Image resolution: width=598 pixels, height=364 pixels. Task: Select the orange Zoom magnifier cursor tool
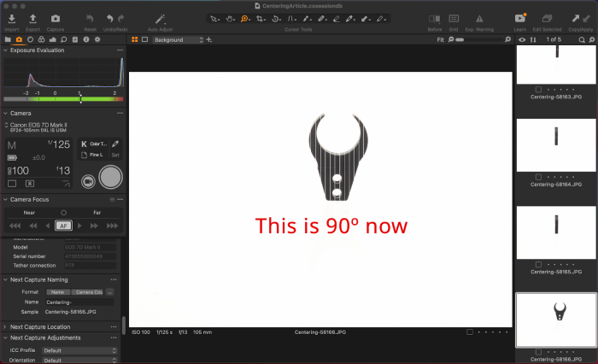click(245, 19)
